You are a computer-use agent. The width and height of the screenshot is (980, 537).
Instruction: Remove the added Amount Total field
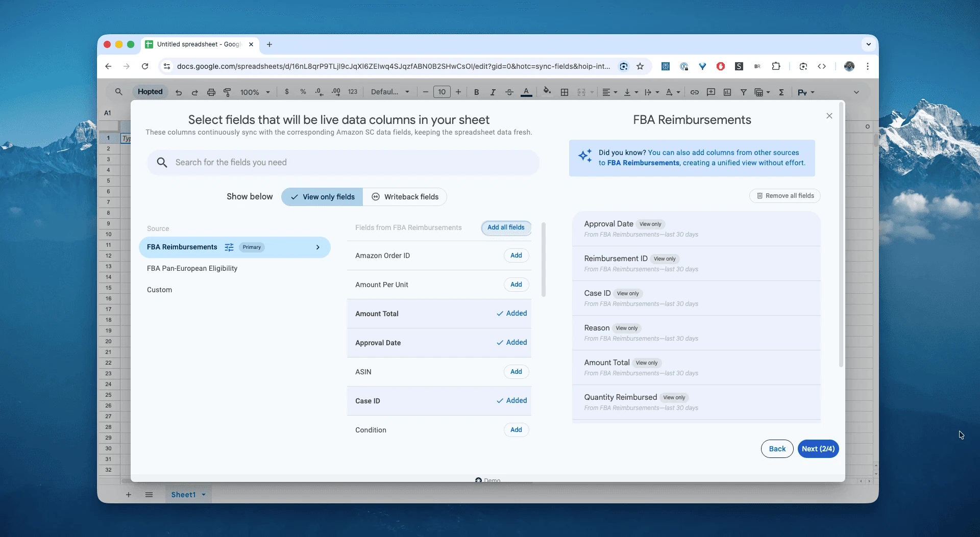click(x=512, y=313)
